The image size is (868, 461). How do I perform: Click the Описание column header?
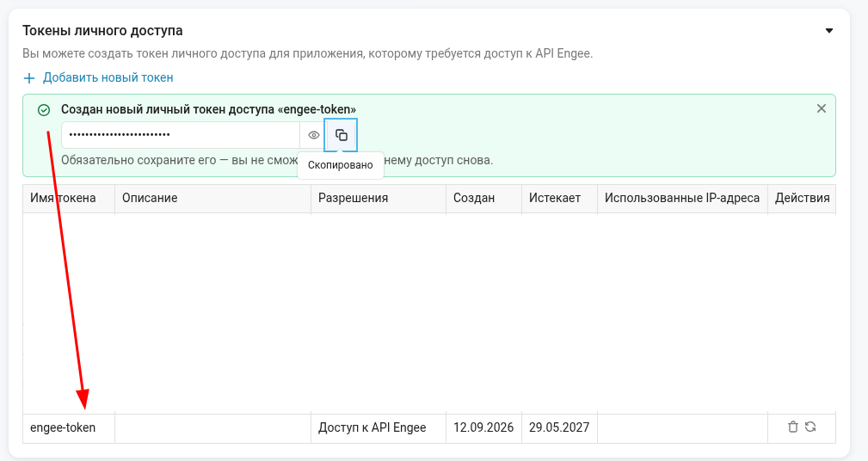(212, 198)
